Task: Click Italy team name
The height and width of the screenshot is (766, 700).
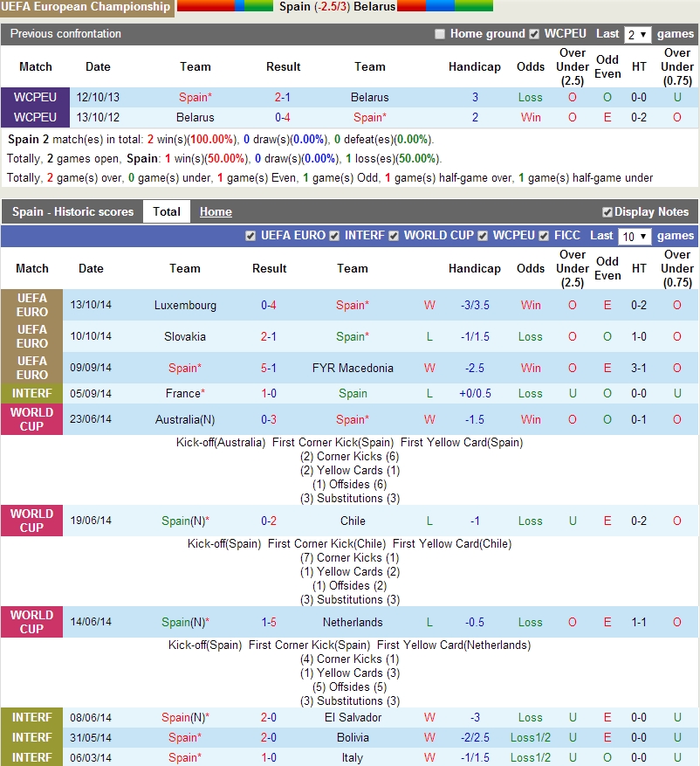Action: coord(353,757)
